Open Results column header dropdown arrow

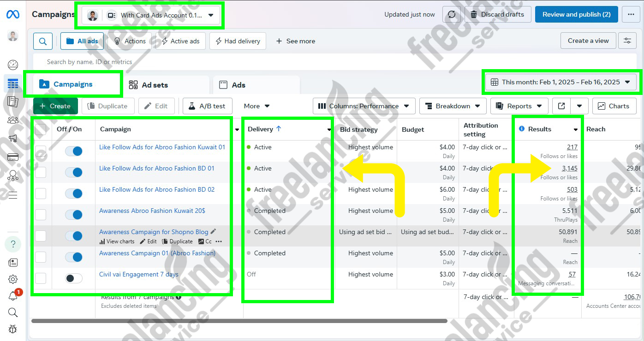(x=575, y=129)
